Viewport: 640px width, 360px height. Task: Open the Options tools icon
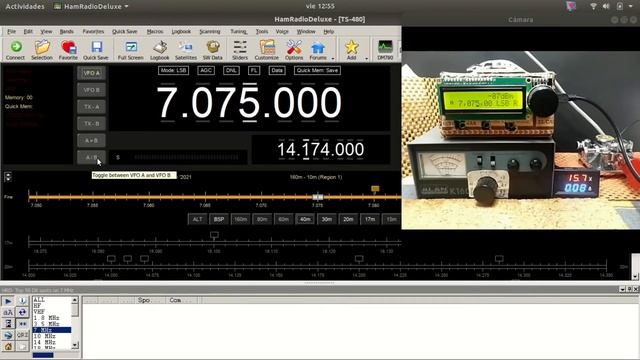click(294, 50)
